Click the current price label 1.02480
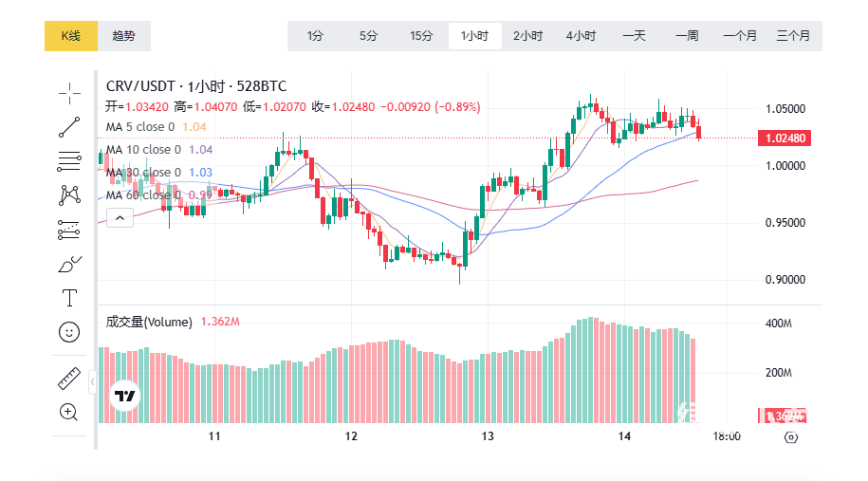This screenshot has height=481, width=868. point(784,139)
